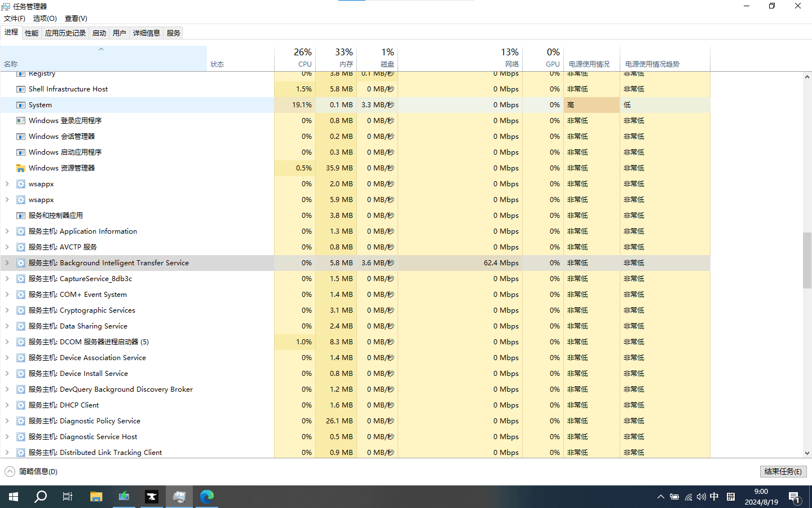Click gear icon of Cryptographic Services
812x508 pixels.
[21, 310]
